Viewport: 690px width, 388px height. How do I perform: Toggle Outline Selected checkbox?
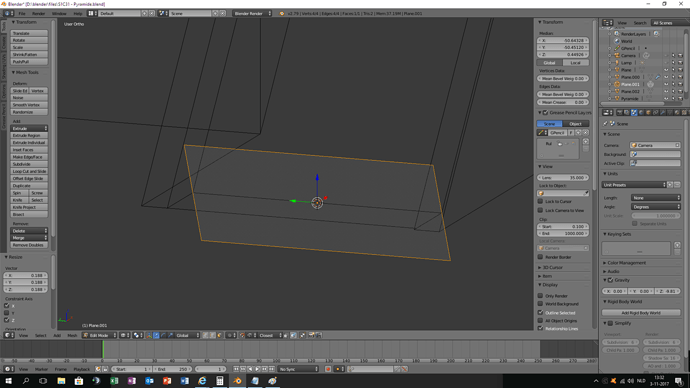[x=540, y=312]
